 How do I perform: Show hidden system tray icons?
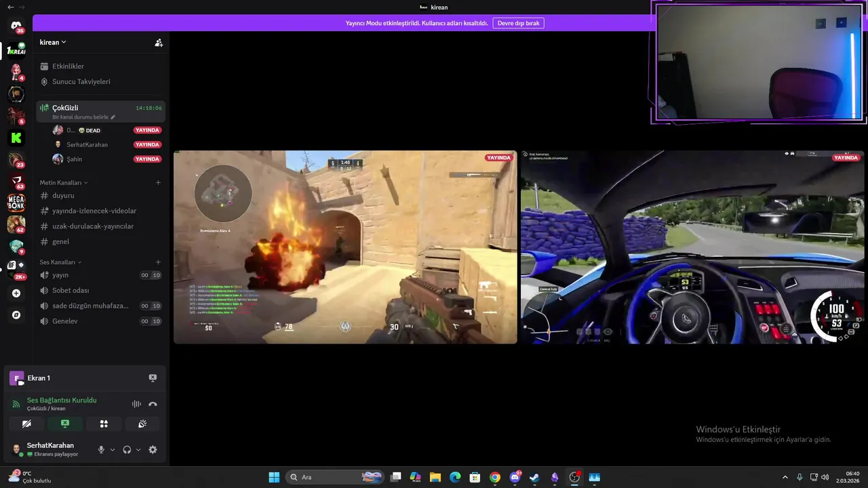tap(785, 477)
